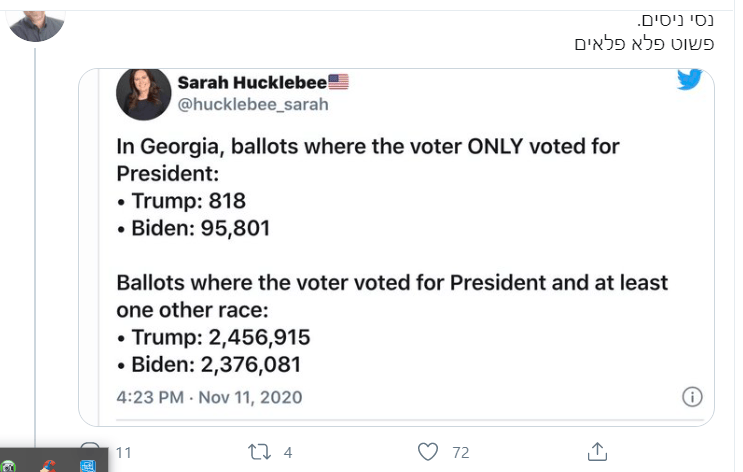This screenshot has width=743, height=472.
Task: Click the reply bubble icon beside 11
Action: (90, 445)
